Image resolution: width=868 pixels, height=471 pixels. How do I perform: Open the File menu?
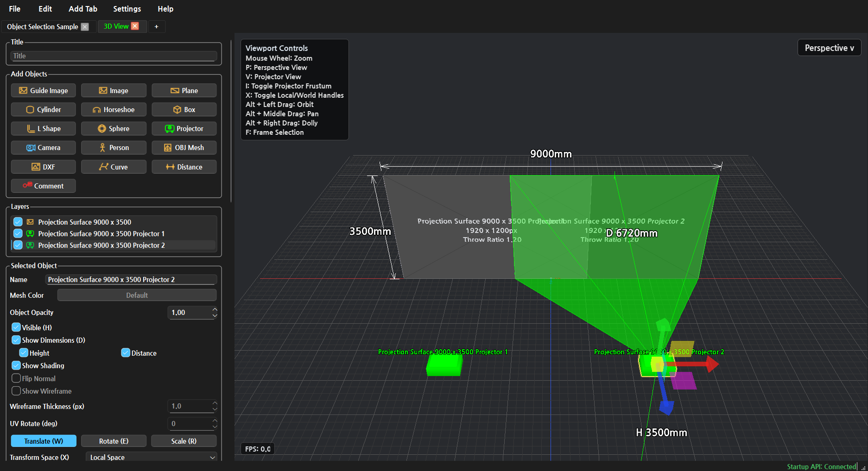coord(15,9)
